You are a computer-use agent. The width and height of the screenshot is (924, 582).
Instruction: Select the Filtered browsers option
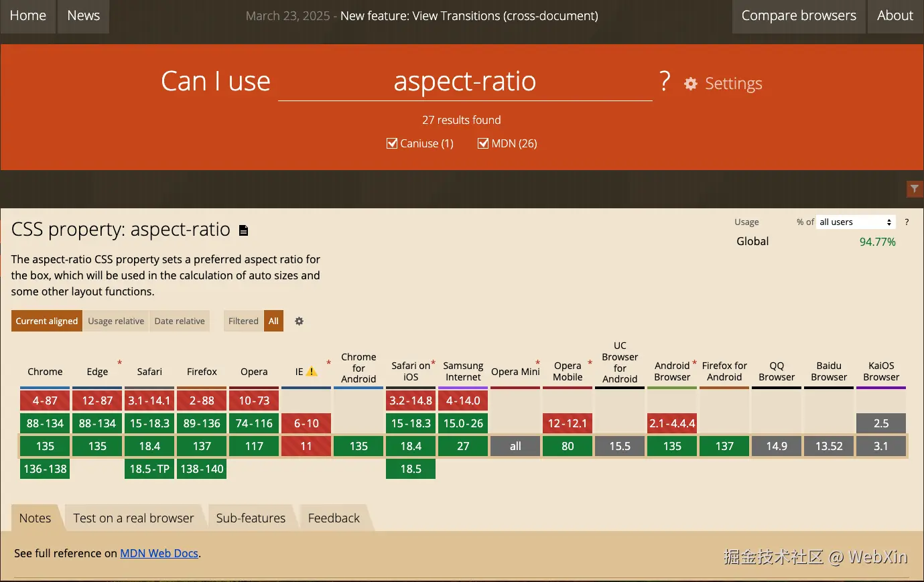click(243, 321)
